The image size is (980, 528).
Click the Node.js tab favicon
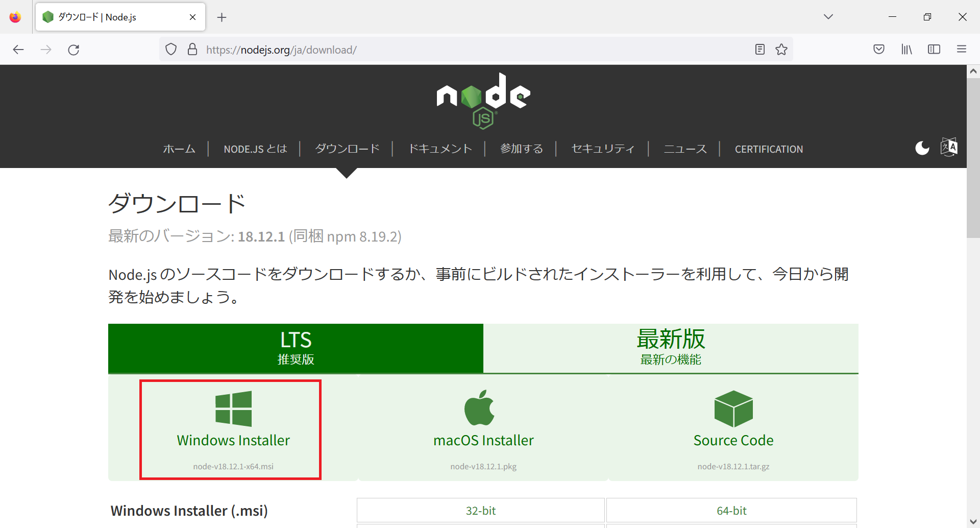pyautogui.click(x=48, y=17)
